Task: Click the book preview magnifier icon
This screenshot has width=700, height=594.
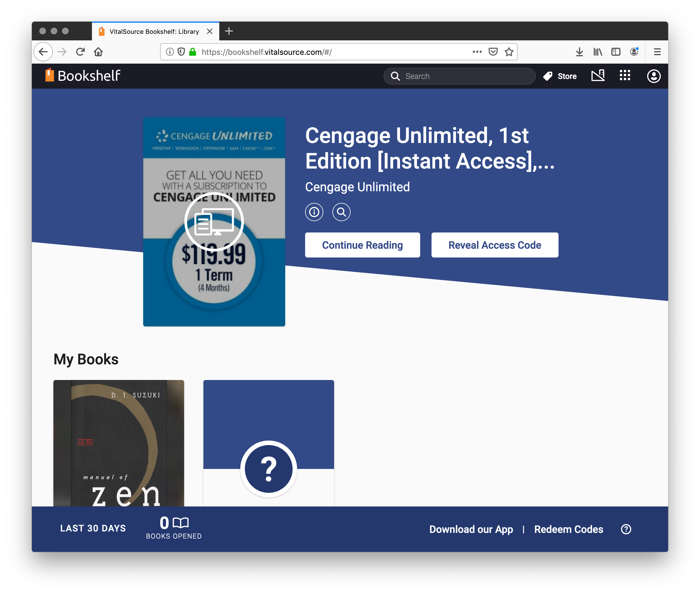Action: point(341,212)
